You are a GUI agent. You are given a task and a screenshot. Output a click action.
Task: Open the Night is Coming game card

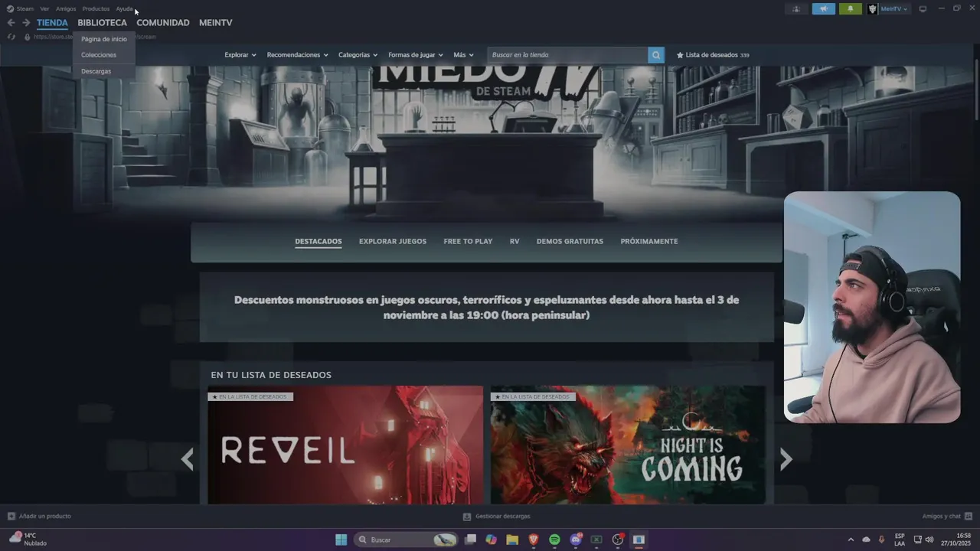[628, 445]
